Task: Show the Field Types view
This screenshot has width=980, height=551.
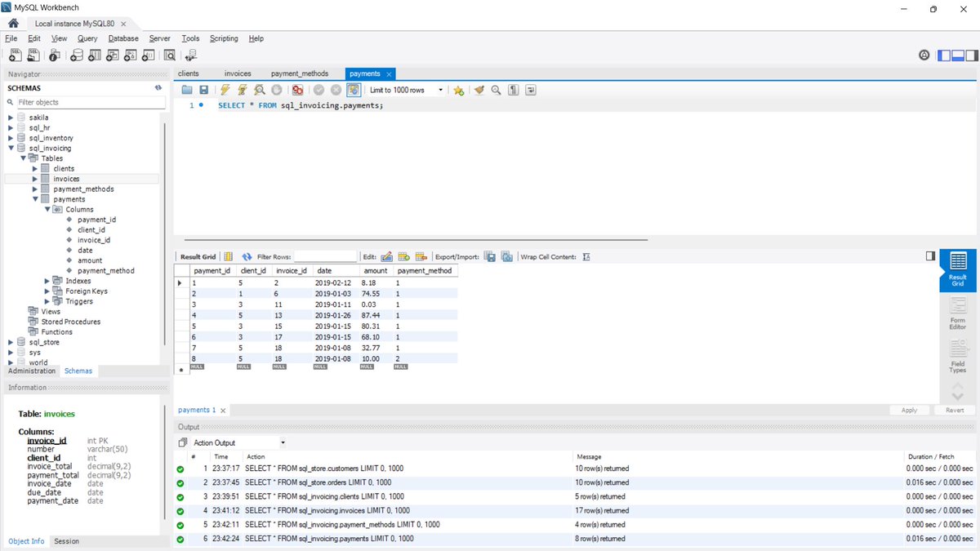Action: coord(958,355)
